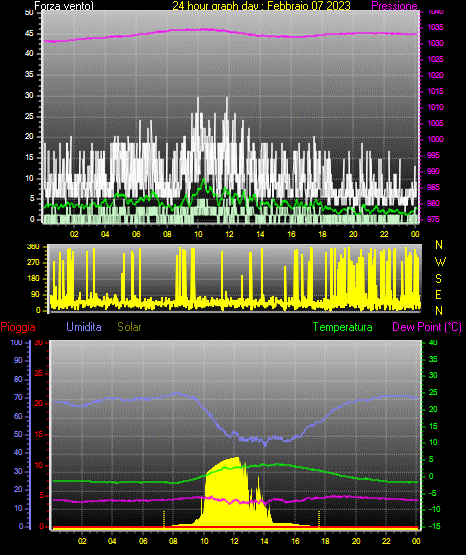
Task: Click the 08 hour tick on bottom chart
Action: tap(173, 541)
